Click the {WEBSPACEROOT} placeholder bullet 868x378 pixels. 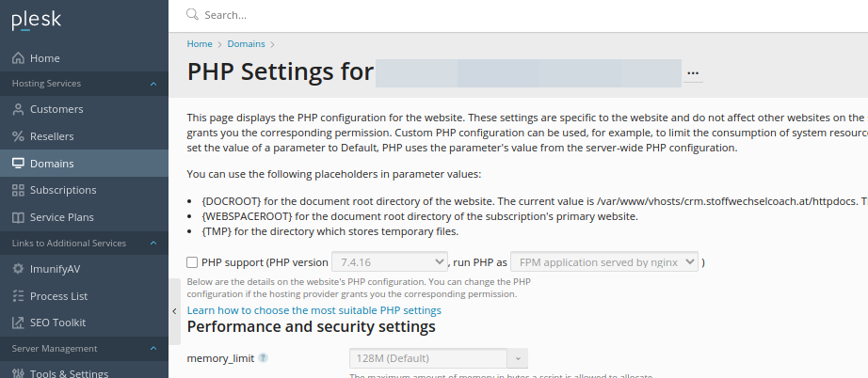421,216
